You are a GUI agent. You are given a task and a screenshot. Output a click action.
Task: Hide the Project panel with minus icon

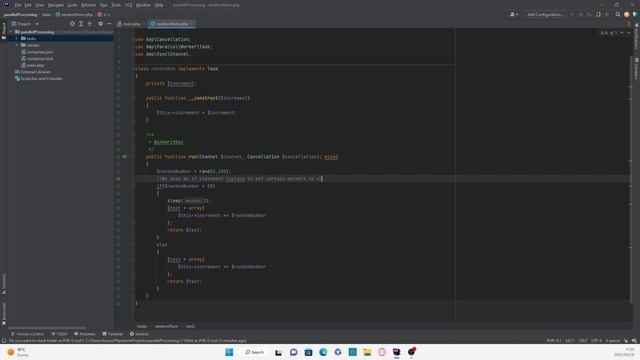pyautogui.click(x=109, y=24)
